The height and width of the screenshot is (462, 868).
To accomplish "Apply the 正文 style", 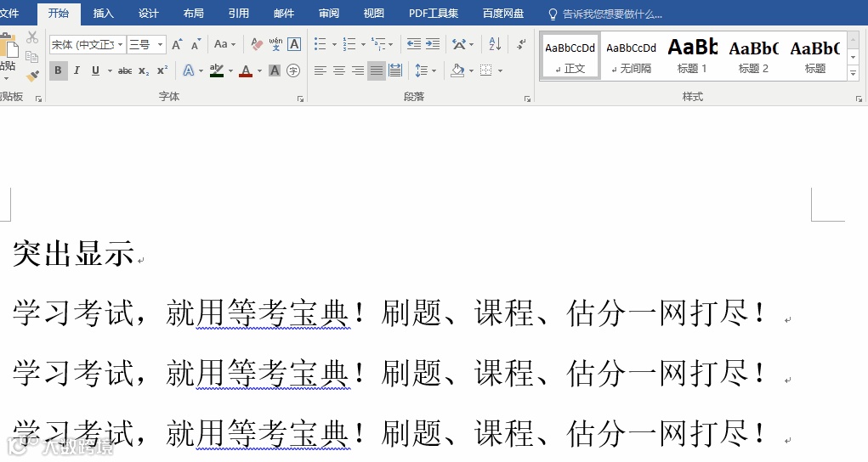I will [x=570, y=56].
